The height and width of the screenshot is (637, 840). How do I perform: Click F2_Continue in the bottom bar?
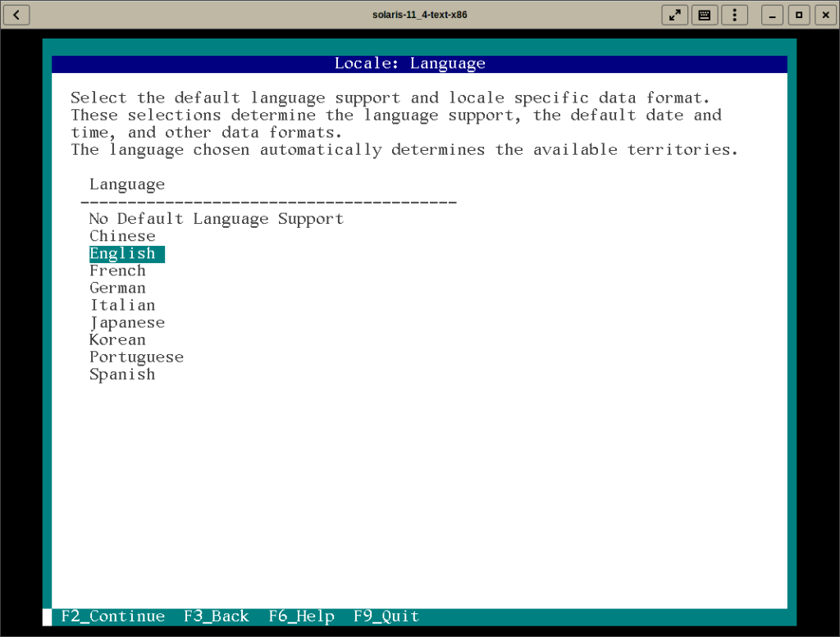pyautogui.click(x=112, y=617)
